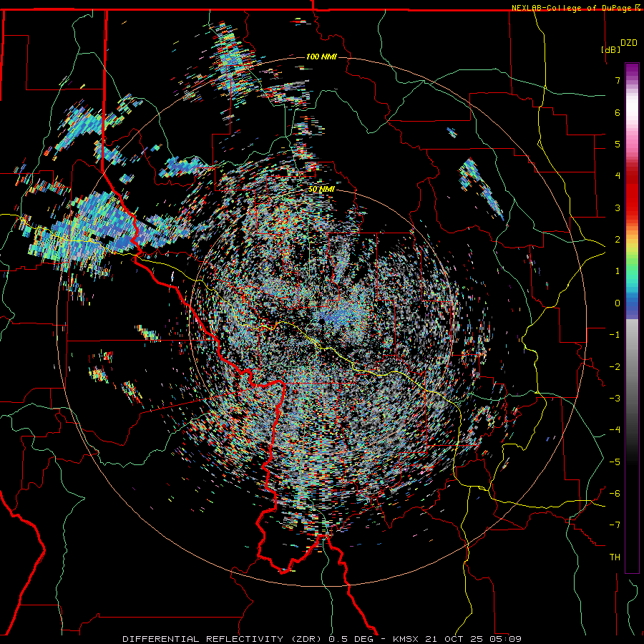The image size is (644, 644).
Task: Click the -4 value on the scale
Action: 615,430
